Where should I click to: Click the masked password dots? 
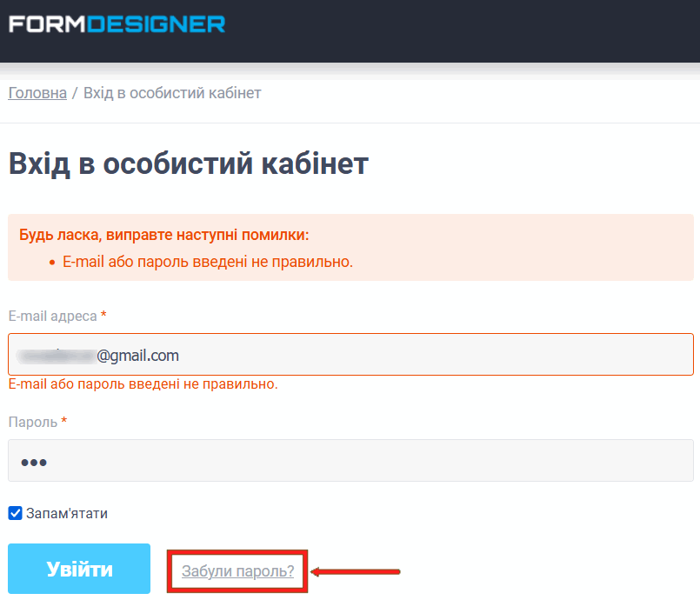pos(32,461)
